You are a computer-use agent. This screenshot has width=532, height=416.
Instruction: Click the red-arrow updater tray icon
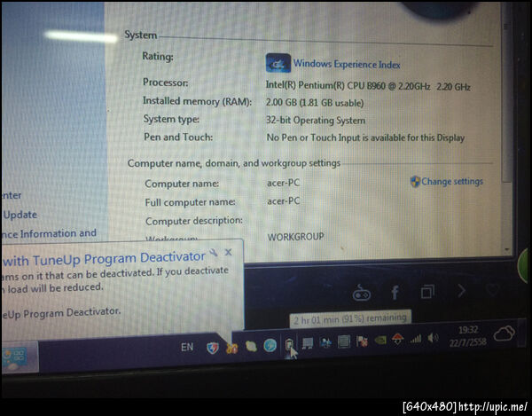pos(397,339)
